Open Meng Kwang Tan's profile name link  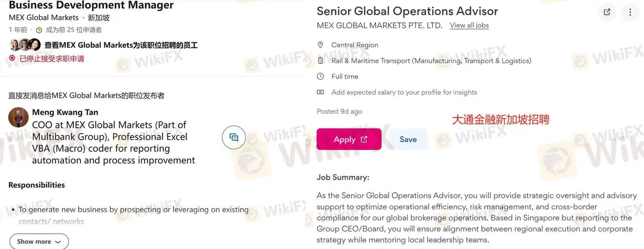click(65, 112)
